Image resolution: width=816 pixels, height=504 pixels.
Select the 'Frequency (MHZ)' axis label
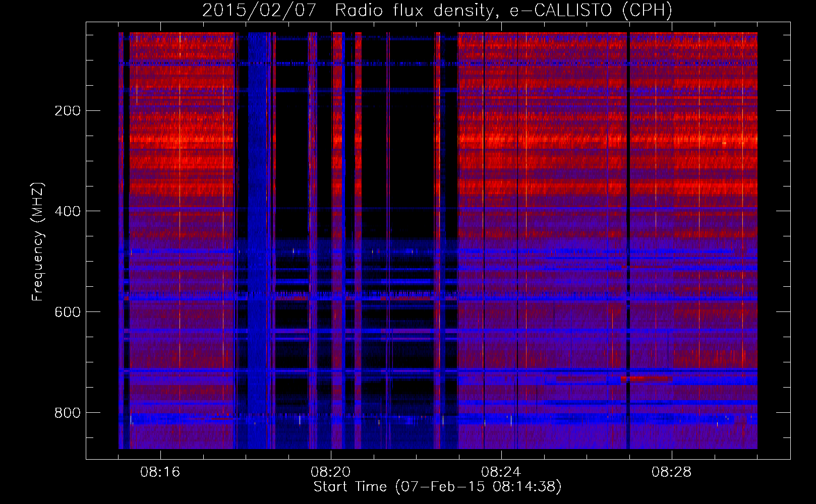(37, 242)
